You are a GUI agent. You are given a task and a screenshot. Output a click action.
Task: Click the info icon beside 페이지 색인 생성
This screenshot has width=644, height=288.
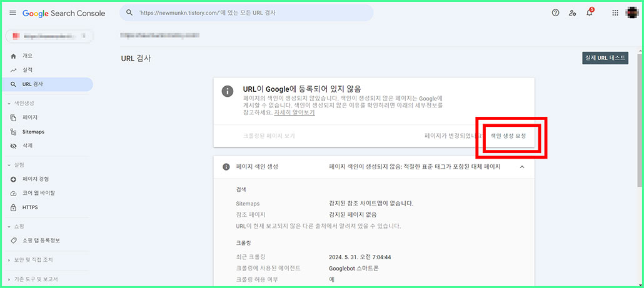[226, 167]
